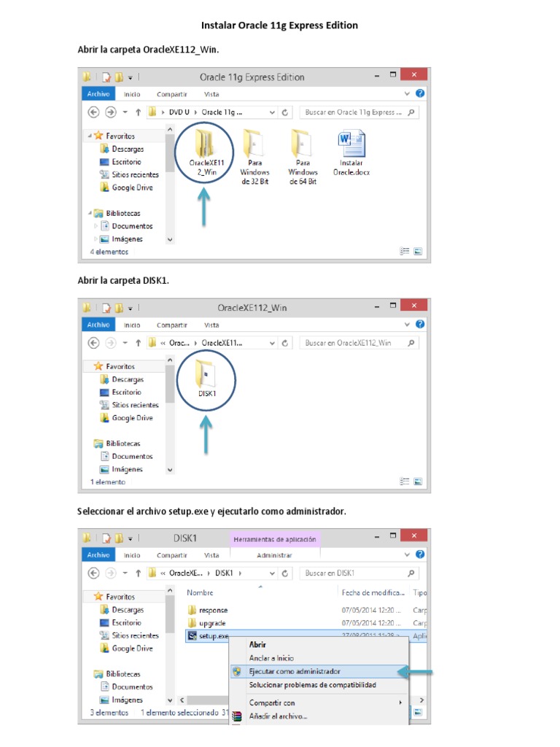This screenshot has width=560, height=747.
Task: Choose Anclar a Inicio in context menu
Action: click(271, 658)
